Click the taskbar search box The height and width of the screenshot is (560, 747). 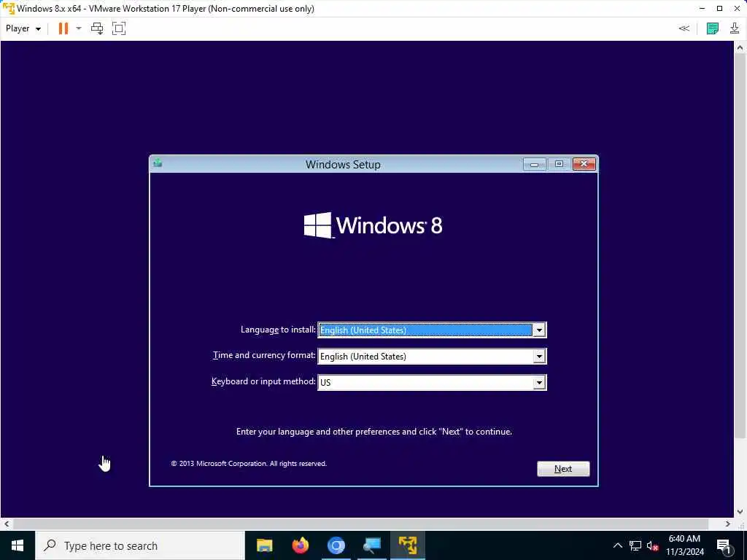tap(139, 545)
